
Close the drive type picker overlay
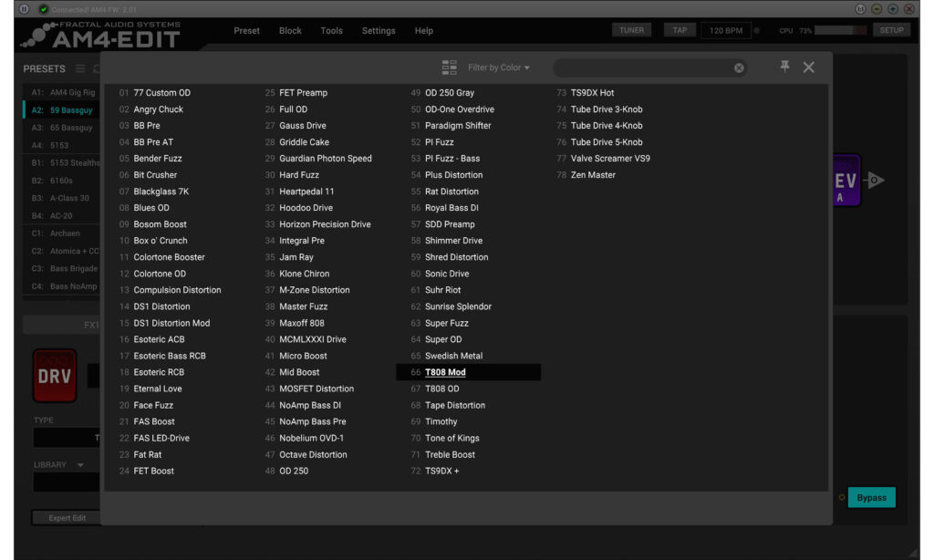pos(808,67)
